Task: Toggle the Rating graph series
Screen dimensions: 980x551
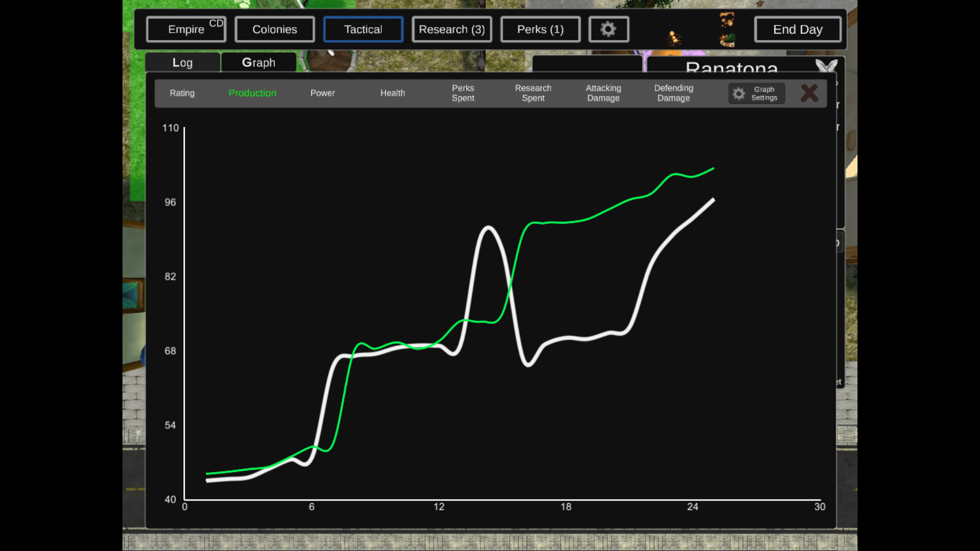Action: click(x=182, y=93)
